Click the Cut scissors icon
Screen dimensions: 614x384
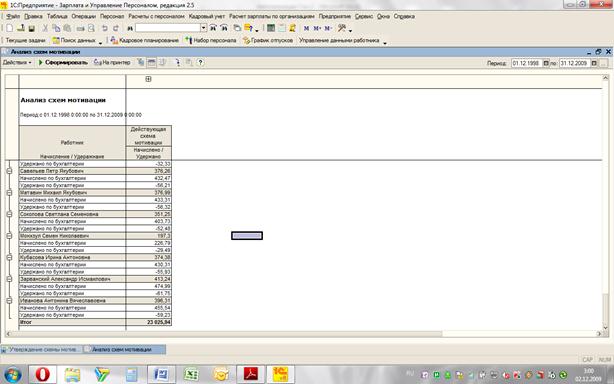pyautogui.click(x=45, y=28)
